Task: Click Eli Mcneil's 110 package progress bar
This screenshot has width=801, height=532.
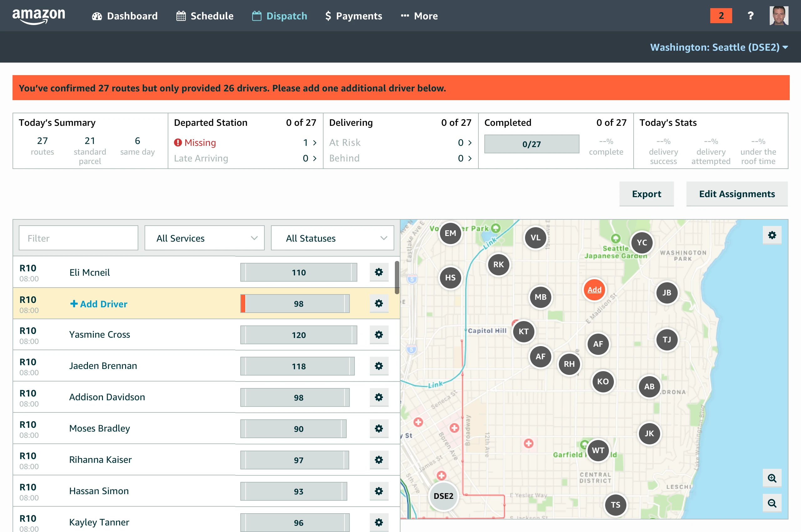Action: pos(298,272)
